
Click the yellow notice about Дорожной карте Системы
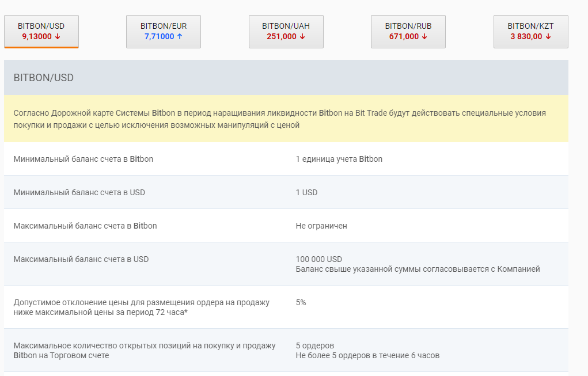pos(286,119)
